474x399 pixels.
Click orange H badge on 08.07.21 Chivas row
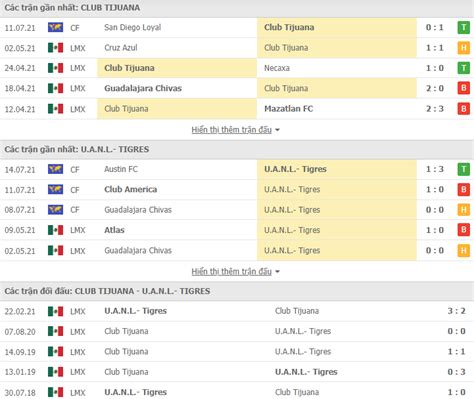[x=463, y=210]
